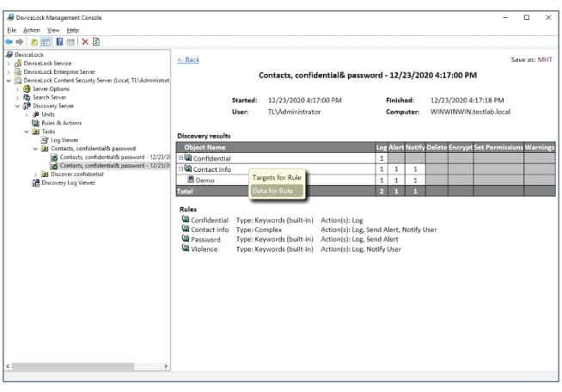Click the MHT save link
The image size is (562, 392).
545,59
